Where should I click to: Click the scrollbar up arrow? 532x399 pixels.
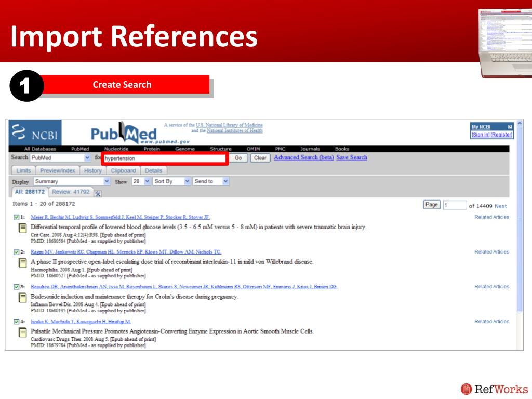pyautogui.click(x=520, y=124)
